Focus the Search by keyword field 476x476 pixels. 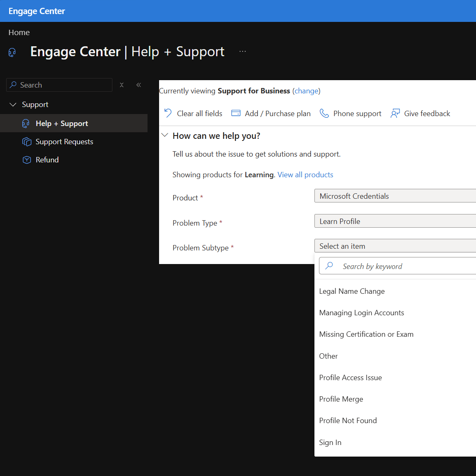pyautogui.click(x=397, y=266)
